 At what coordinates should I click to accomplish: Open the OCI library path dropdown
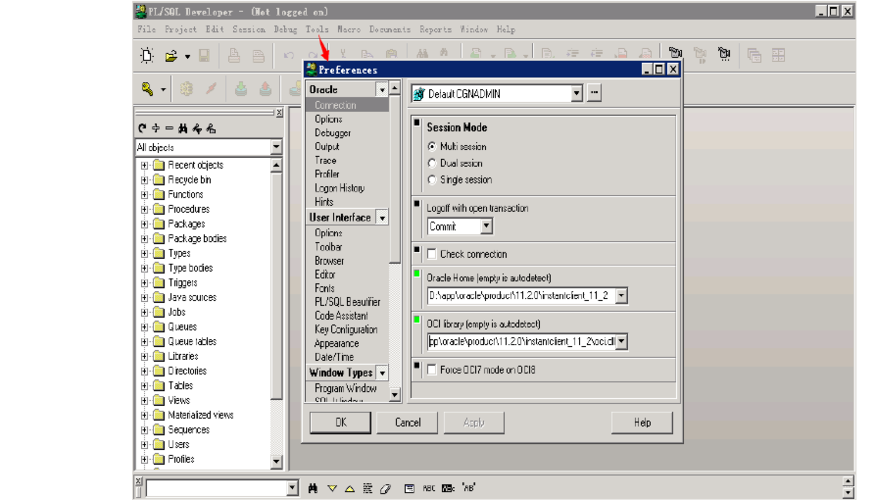(622, 341)
